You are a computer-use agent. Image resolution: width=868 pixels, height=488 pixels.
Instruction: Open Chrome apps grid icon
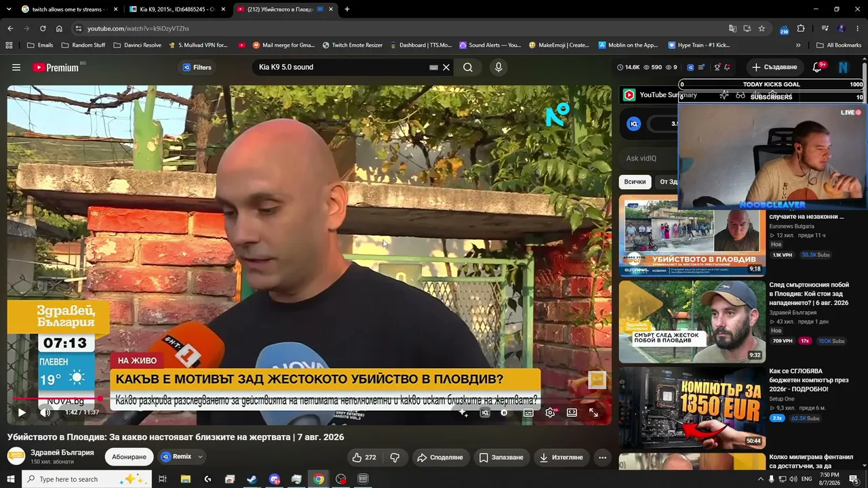pos(9,45)
